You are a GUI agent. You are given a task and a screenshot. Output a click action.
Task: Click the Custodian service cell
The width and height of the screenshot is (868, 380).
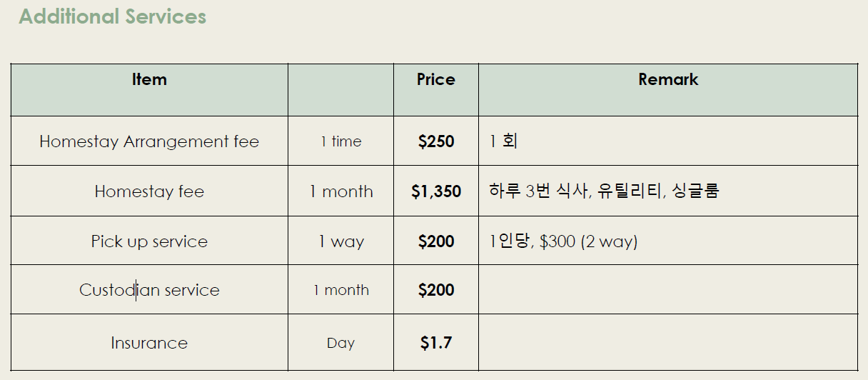149,290
